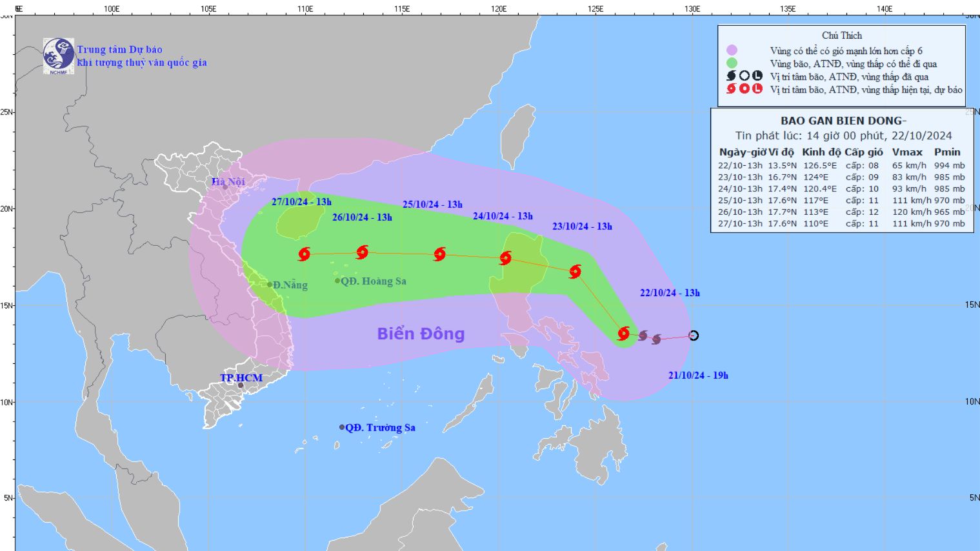
Task: Select the storm position icon for 23/10/24 - 13h
Action: tap(575, 271)
